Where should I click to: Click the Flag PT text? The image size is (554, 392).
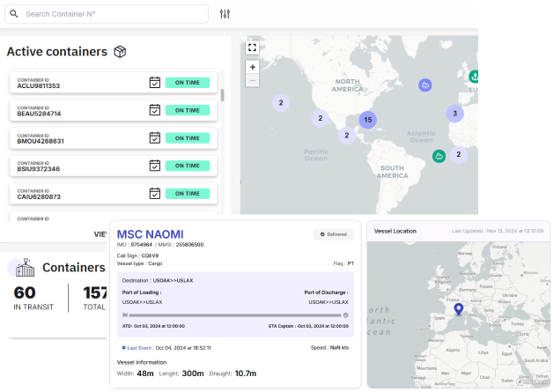pyautogui.click(x=343, y=263)
